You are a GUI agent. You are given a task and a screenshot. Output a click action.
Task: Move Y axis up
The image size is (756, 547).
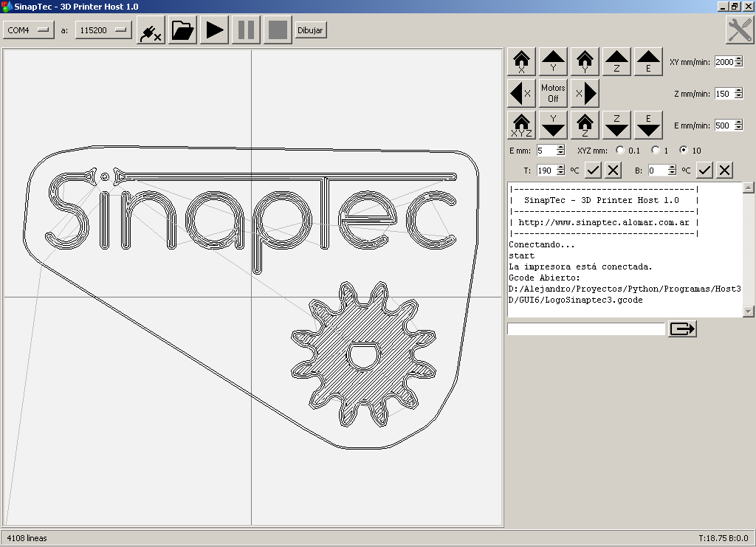point(553,62)
